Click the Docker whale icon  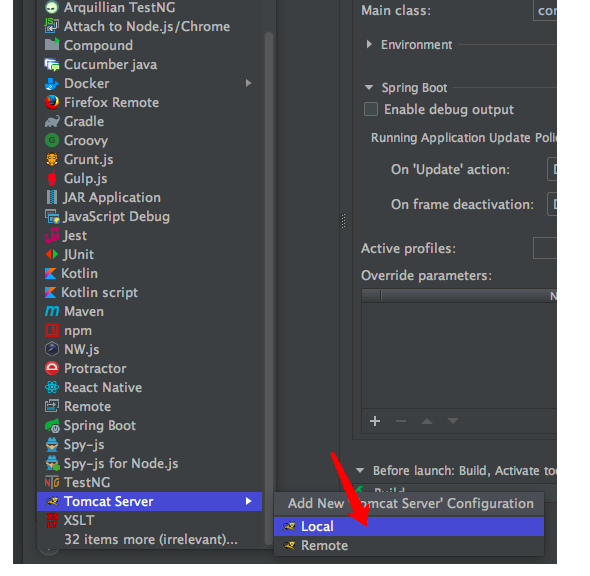[52, 84]
